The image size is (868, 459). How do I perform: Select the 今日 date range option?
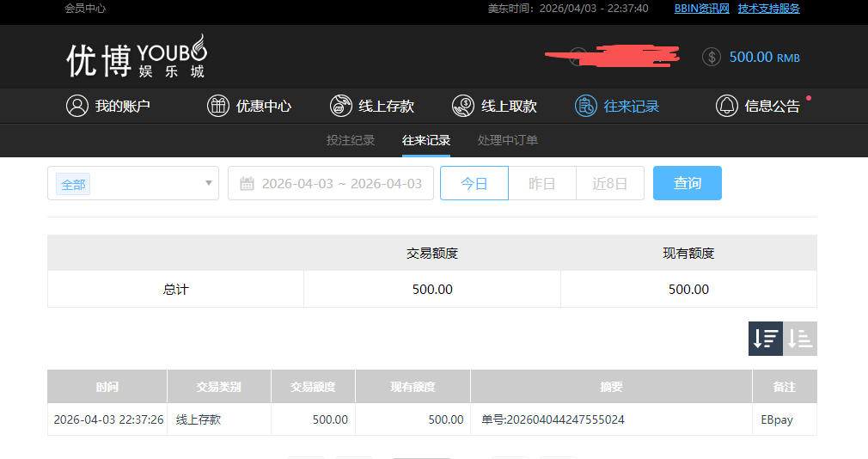coord(474,183)
